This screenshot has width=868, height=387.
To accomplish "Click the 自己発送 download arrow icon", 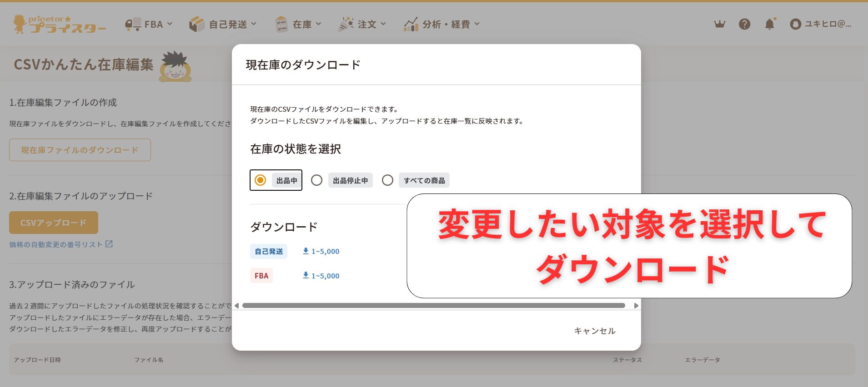I will click(306, 251).
